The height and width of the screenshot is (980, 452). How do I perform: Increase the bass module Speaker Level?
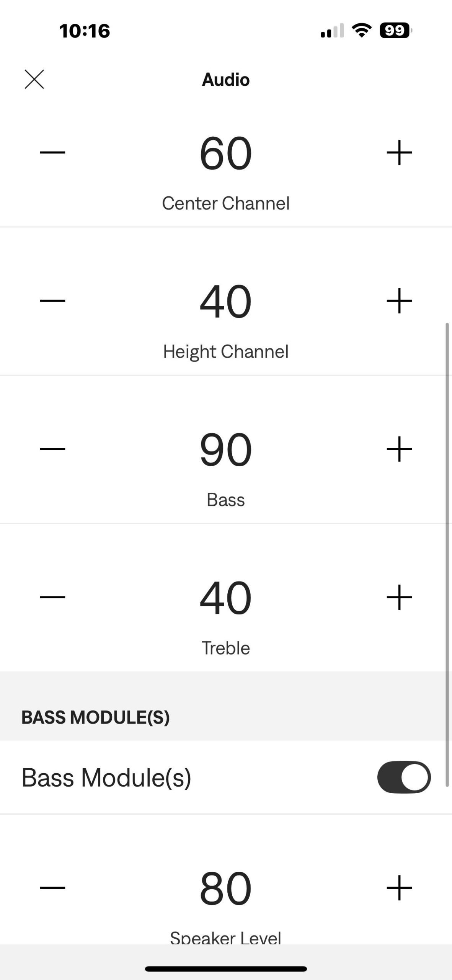(399, 887)
